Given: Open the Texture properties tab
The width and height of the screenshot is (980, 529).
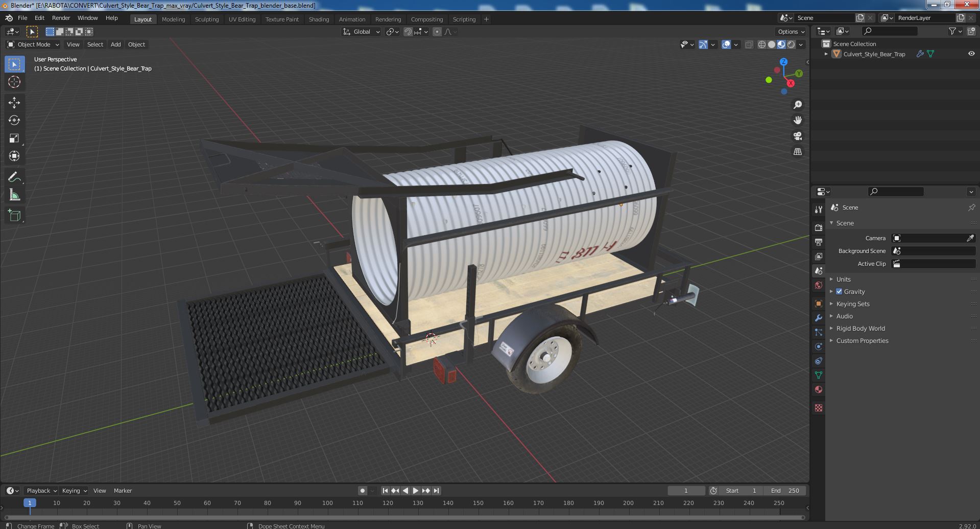Looking at the screenshot, I should coord(819,408).
